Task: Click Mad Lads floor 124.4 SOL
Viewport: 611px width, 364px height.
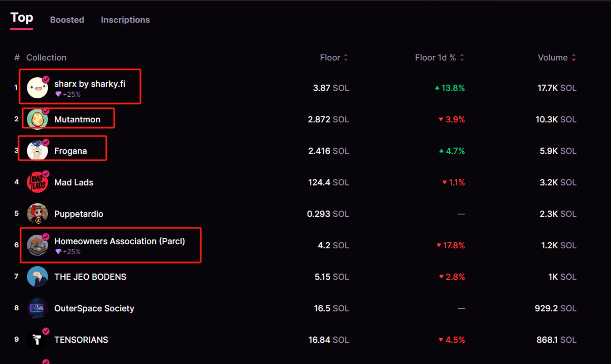Action: (328, 182)
